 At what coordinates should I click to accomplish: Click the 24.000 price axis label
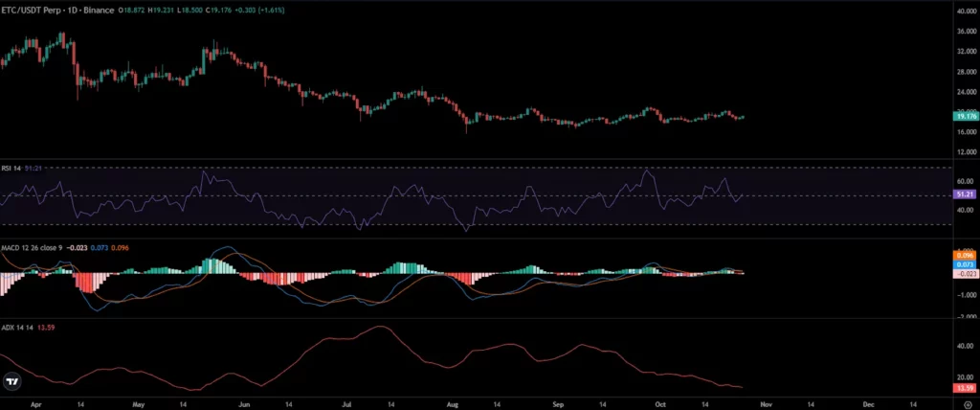967,92
